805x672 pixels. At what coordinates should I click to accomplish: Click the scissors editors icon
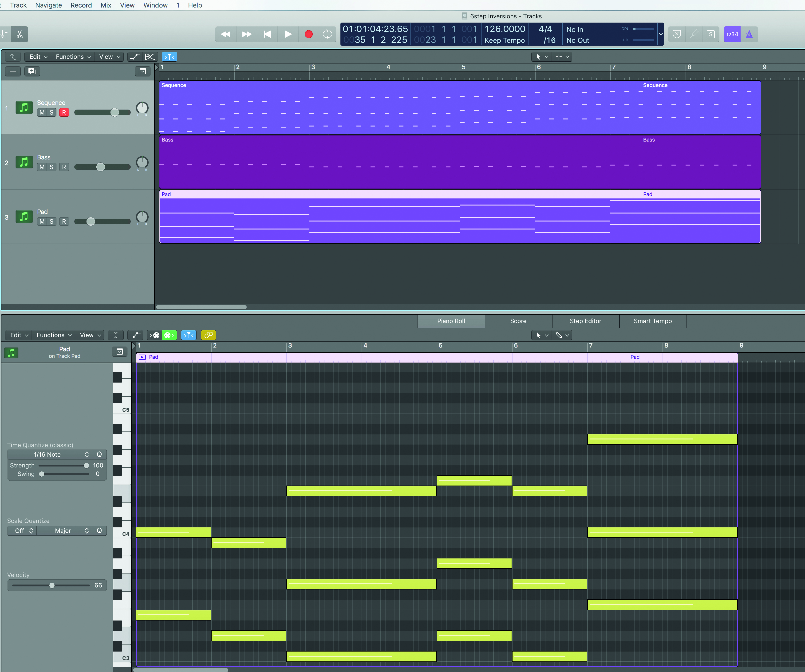coord(20,34)
